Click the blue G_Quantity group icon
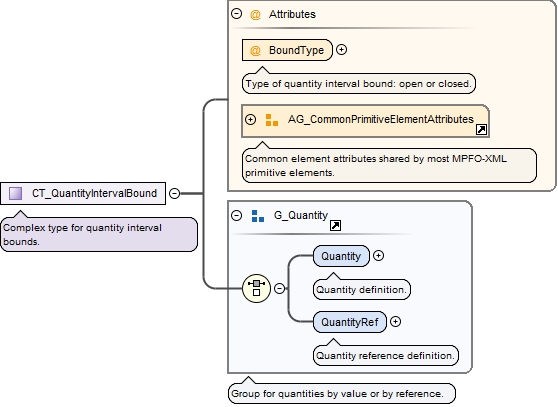 tap(258, 216)
